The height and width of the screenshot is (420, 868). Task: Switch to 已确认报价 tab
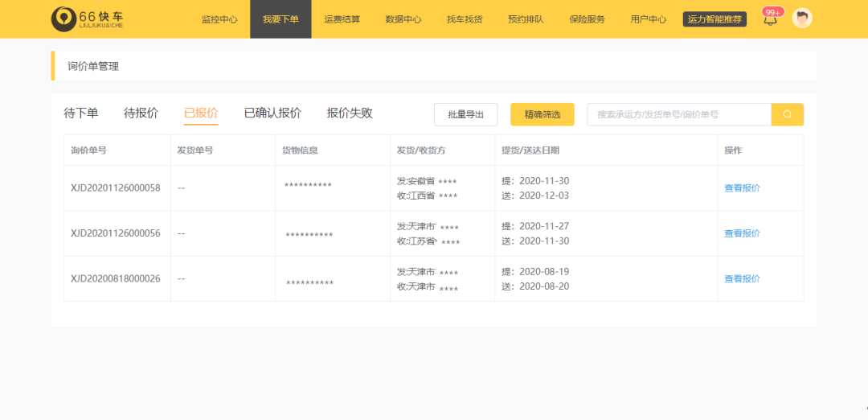click(272, 113)
